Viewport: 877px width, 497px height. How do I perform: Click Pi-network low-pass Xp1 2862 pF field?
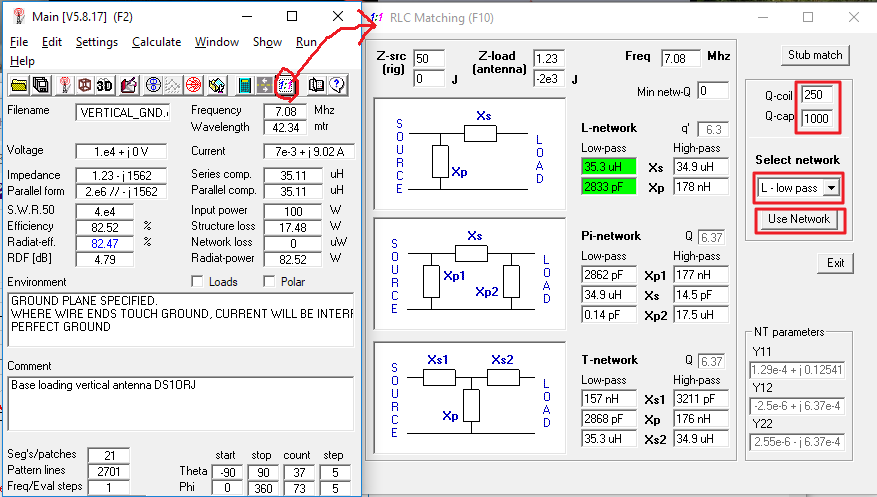click(609, 275)
